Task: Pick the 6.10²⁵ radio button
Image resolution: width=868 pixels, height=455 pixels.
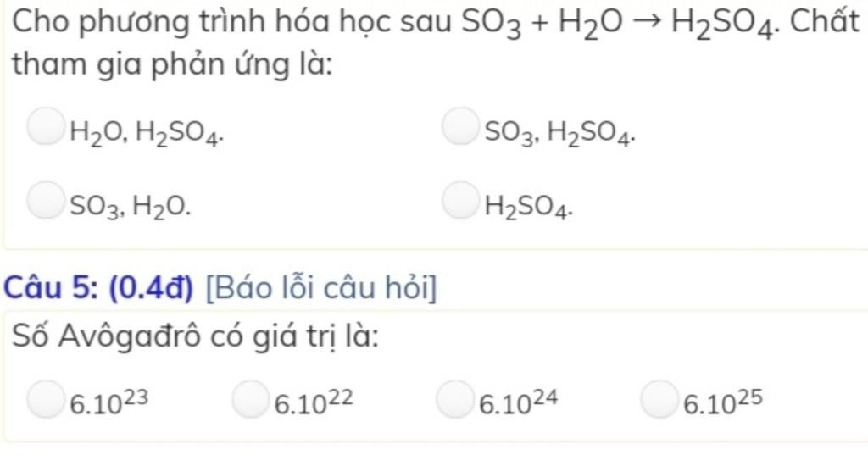Action: click(x=659, y=399)
